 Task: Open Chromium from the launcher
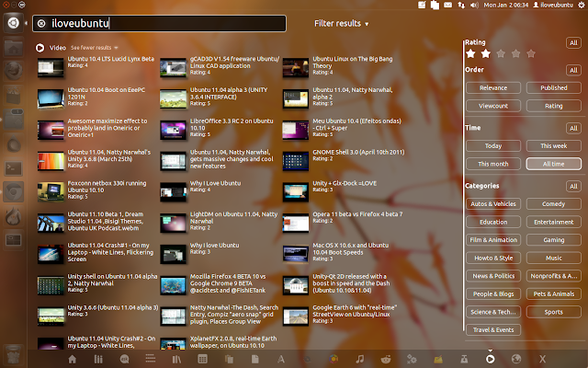14,192
